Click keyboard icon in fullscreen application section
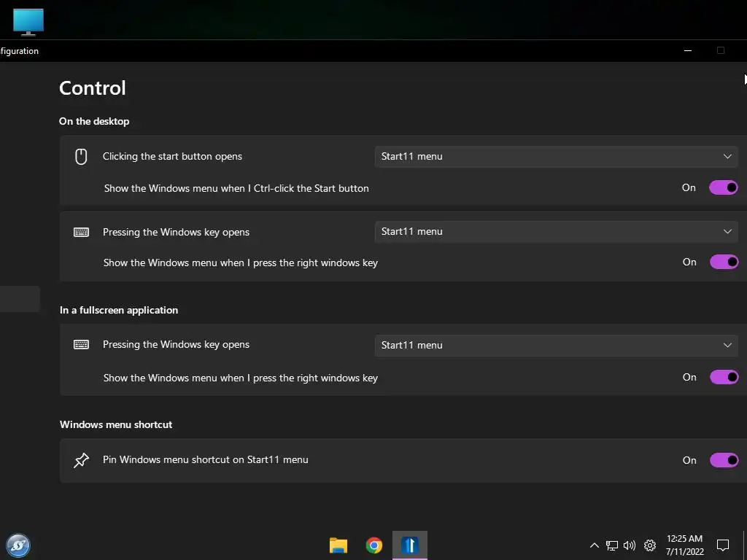The image size is (747, 560). point(81,344)
